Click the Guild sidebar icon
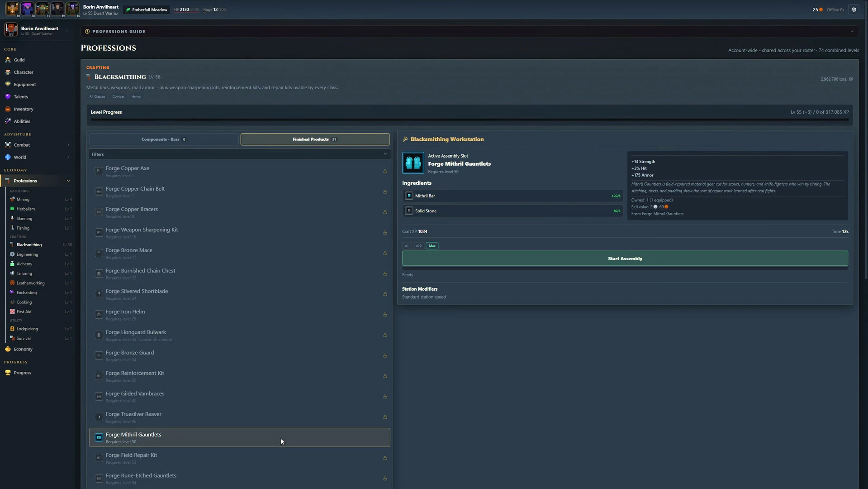Viewport: 868px width, 489px height. click(x=8, y=60)
